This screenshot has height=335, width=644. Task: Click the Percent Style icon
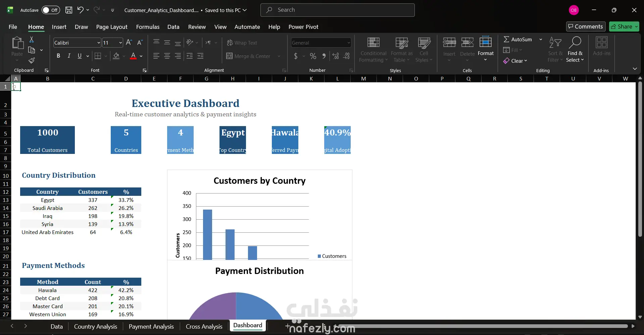(x=313, y=56)
